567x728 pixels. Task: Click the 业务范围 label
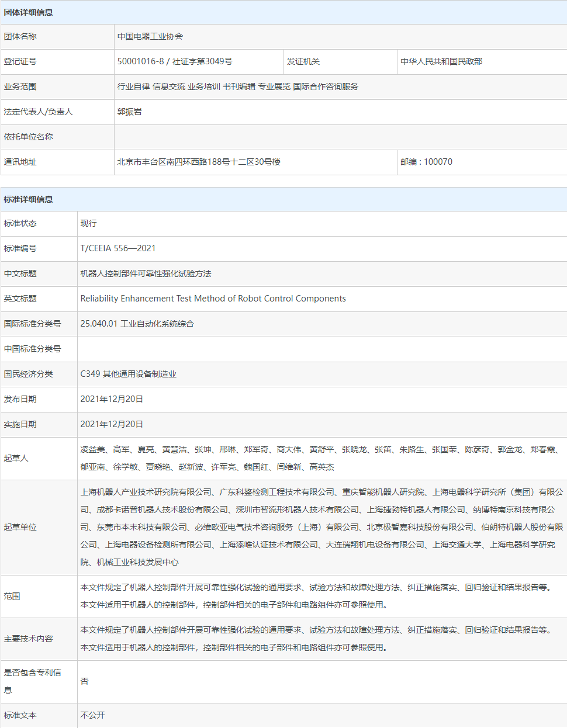[x=20, y=86]
